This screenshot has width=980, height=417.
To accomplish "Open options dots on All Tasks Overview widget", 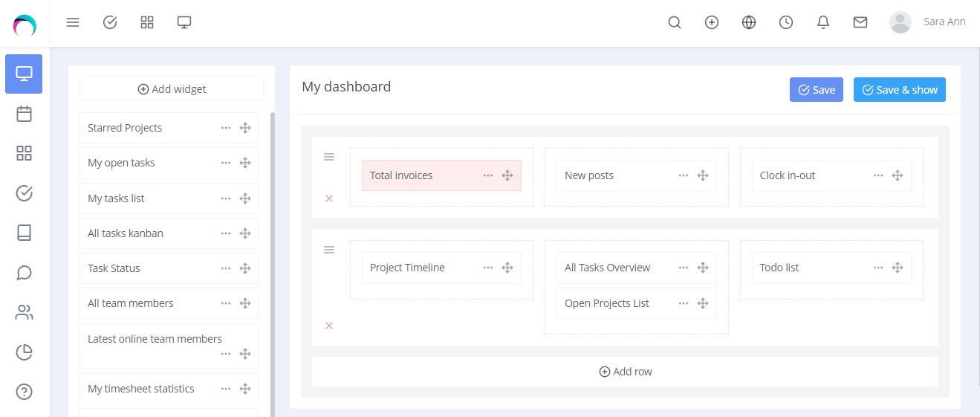I will (684, 268).
